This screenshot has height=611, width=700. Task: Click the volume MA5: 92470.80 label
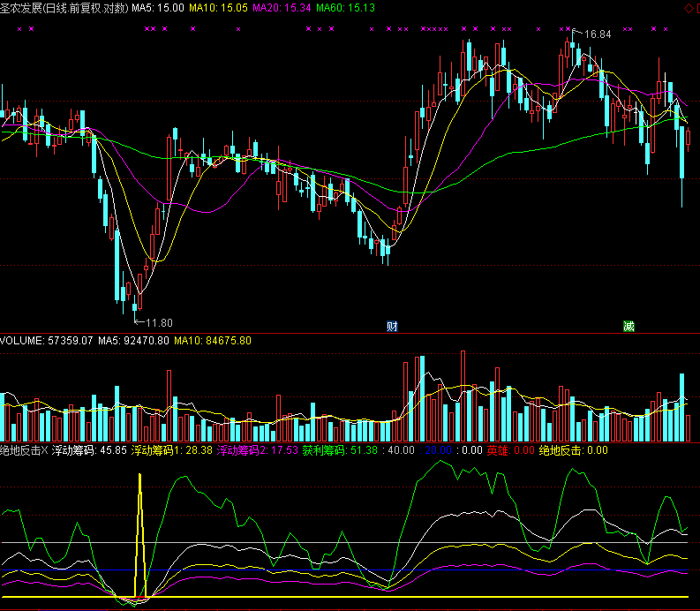click(x=133, y=340)
